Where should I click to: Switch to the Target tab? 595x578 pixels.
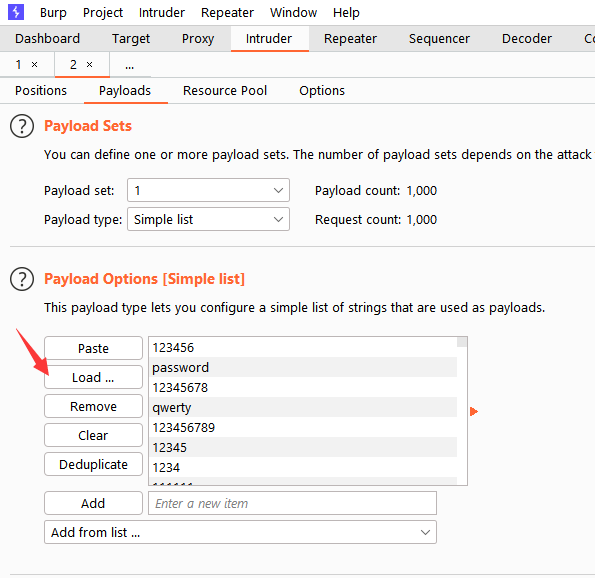coord(131,39)
